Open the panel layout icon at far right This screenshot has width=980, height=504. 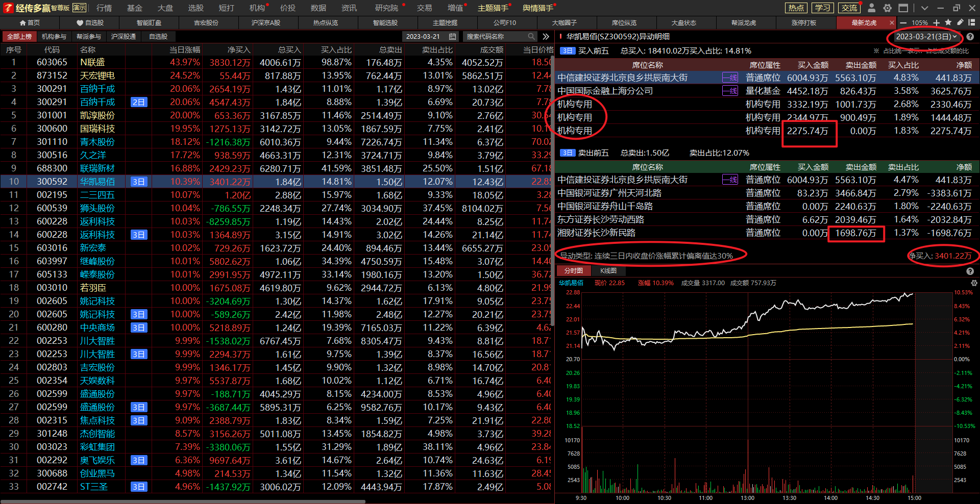pyautogui.click(x=972, y=22)
